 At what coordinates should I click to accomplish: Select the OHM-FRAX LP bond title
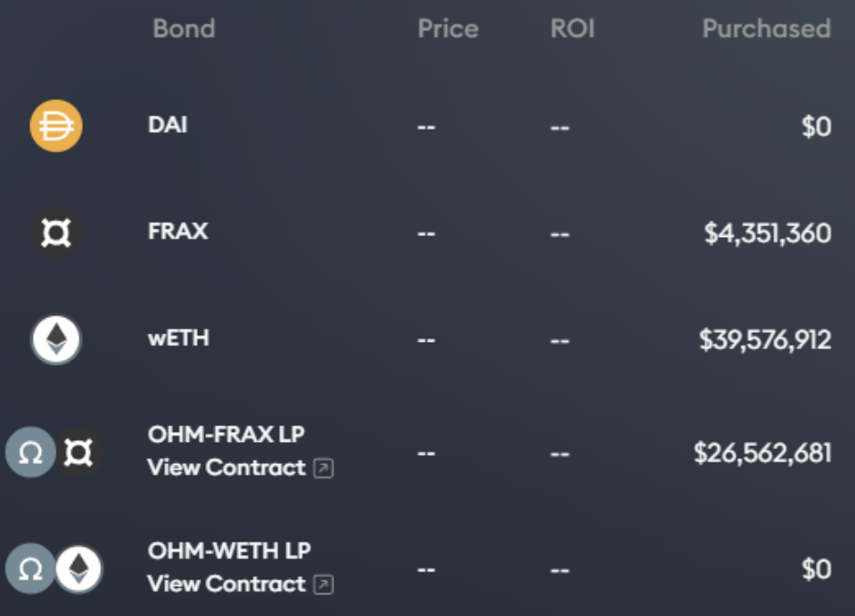tap(226, 435)
